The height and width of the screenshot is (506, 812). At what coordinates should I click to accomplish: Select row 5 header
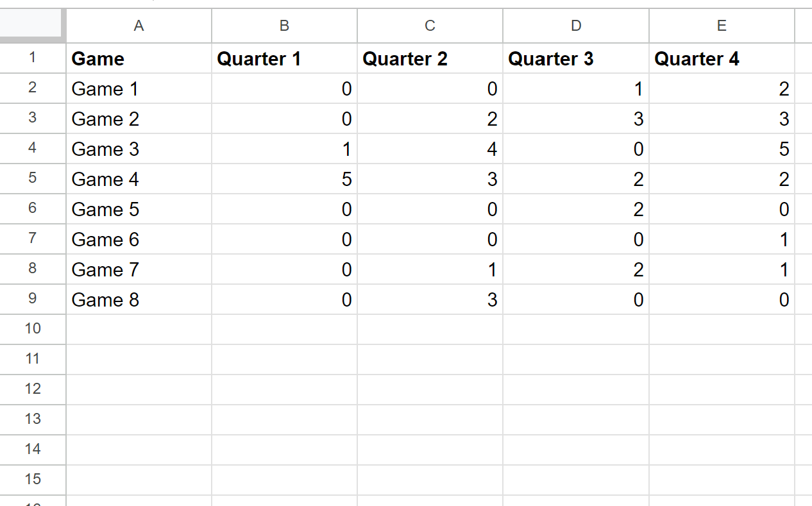coord(33,179)
